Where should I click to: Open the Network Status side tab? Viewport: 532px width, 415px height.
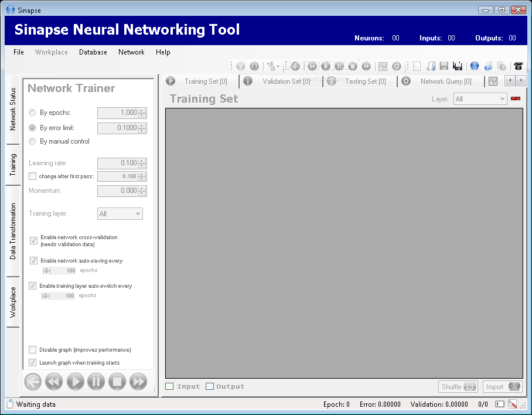tap(13, 109)
